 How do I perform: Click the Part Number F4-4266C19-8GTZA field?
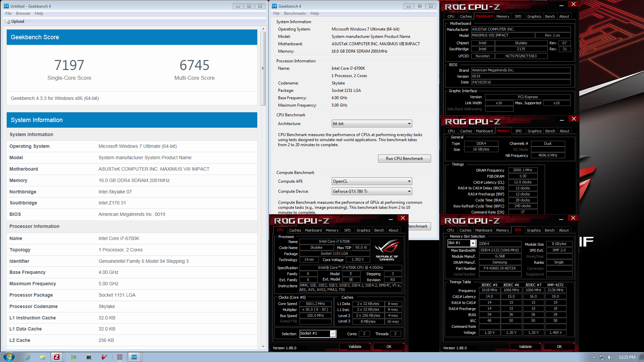[500, 268]
